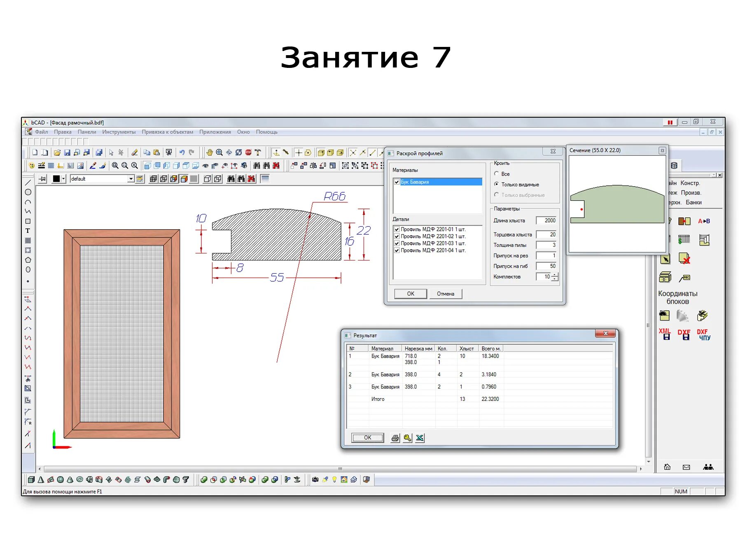Click the Хлыст column header in Результат

[x=467, y=349]
